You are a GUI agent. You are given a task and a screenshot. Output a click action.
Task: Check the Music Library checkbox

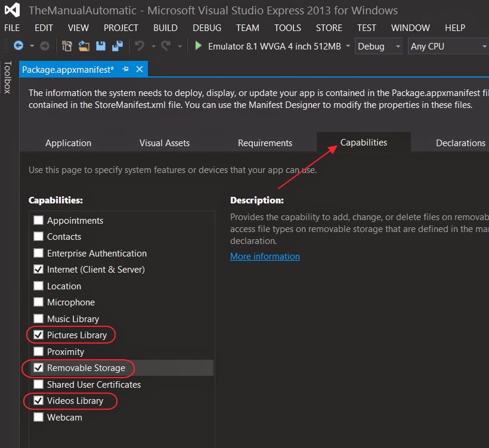click(x=38, y=318)
